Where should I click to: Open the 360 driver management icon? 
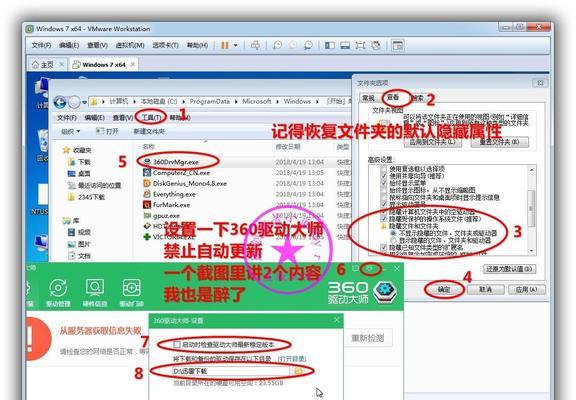[58, 293]
